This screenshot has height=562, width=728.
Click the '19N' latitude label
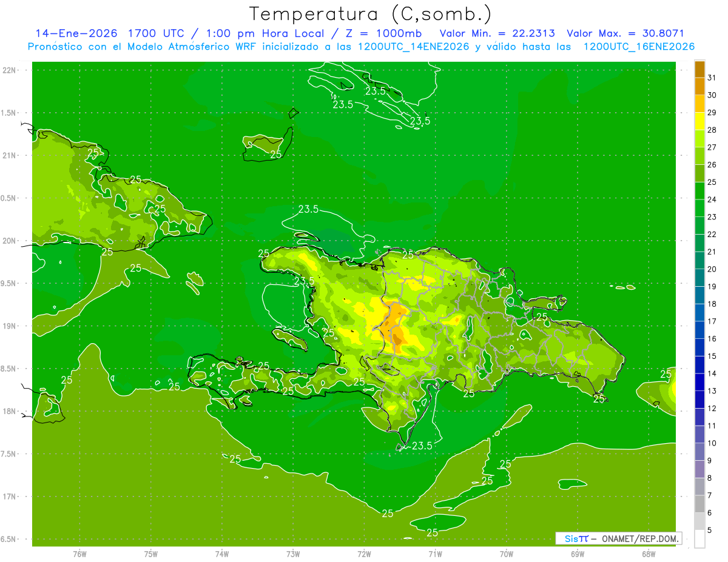(8, 326)
